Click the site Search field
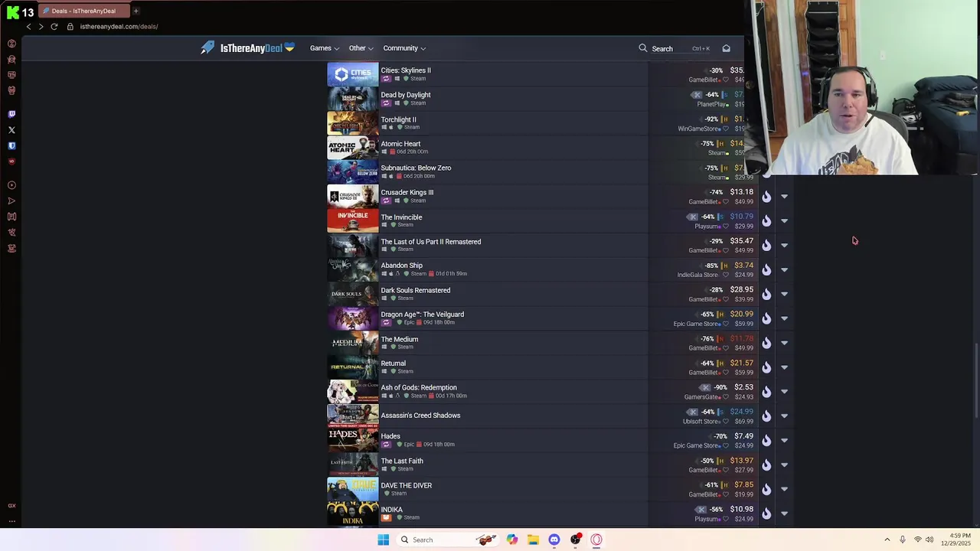Screen dimensions: 980x551 pos(681,48)
